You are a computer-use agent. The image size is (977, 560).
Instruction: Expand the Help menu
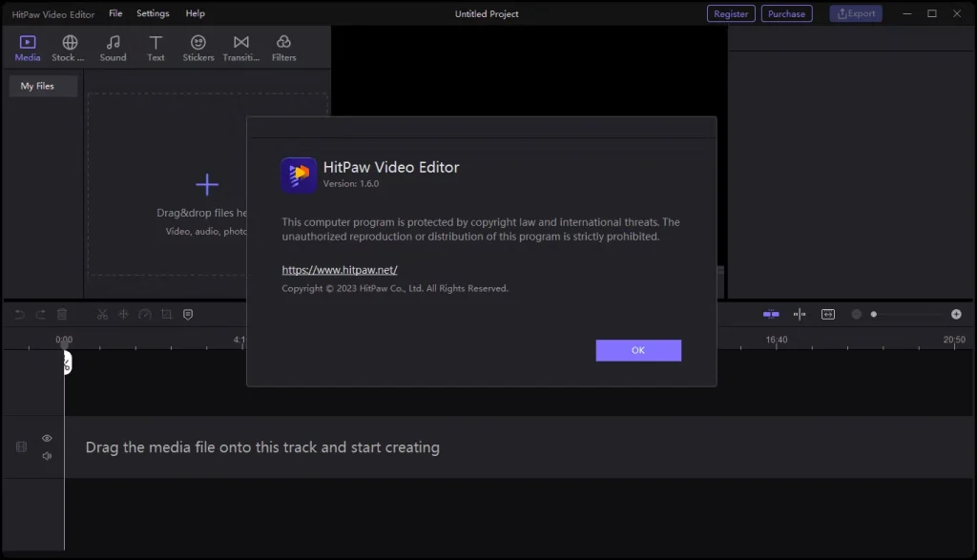point(195,13)
